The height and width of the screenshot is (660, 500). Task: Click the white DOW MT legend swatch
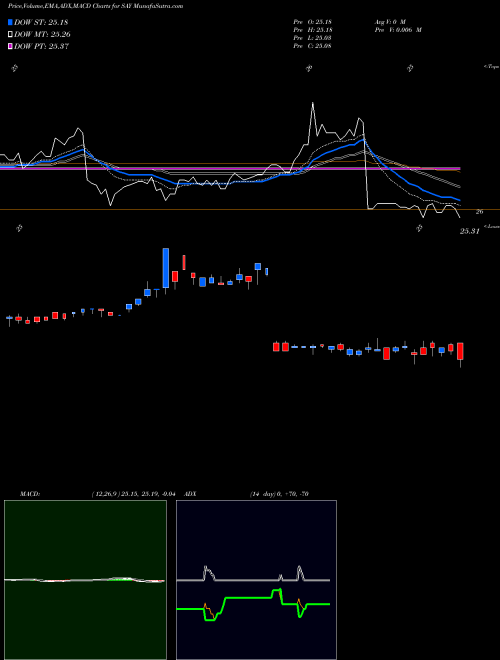[x=10, y=34]
